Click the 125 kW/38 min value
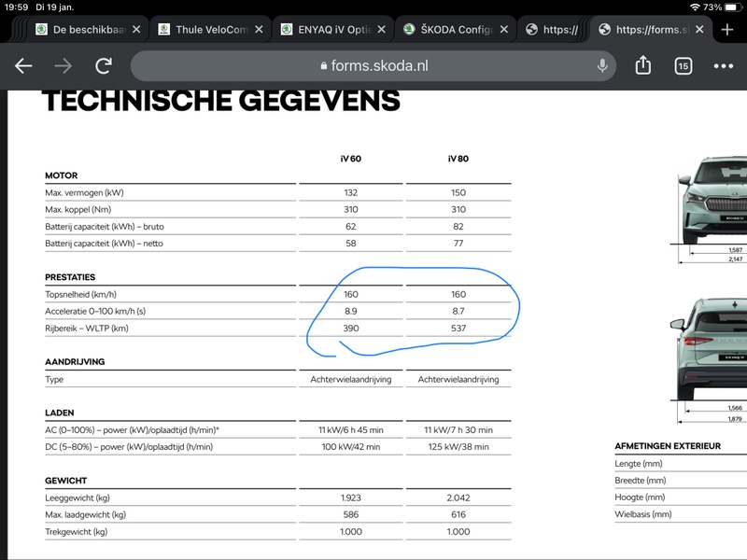 458,447
